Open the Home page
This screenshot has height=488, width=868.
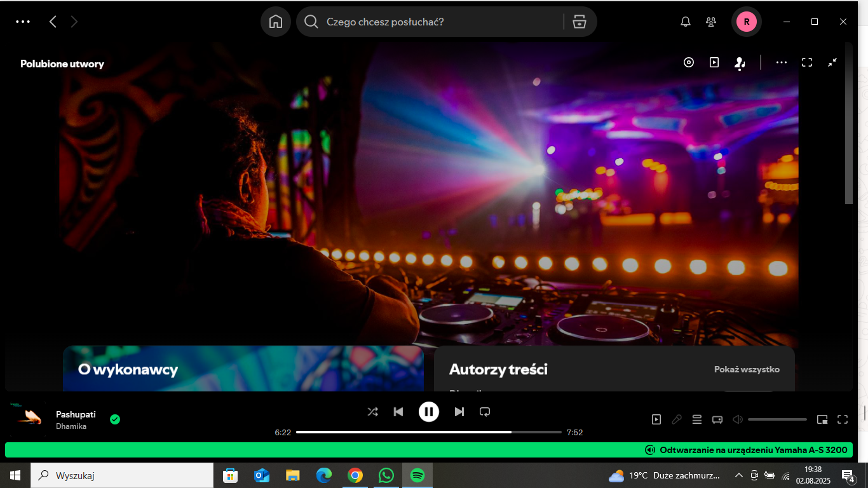[276, 22]
